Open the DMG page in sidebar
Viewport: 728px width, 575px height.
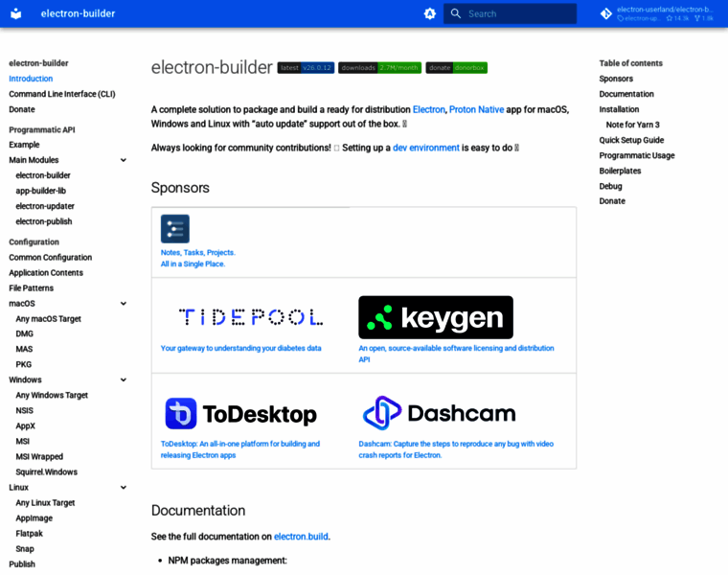click(25, 333)
